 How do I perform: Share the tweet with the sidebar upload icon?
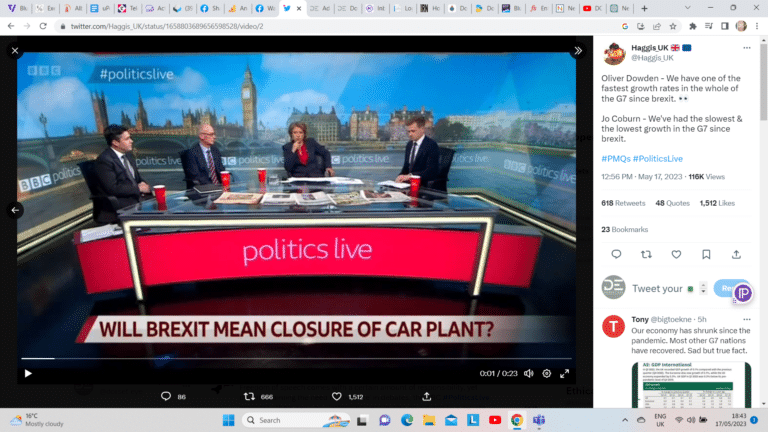pos(736,254)
